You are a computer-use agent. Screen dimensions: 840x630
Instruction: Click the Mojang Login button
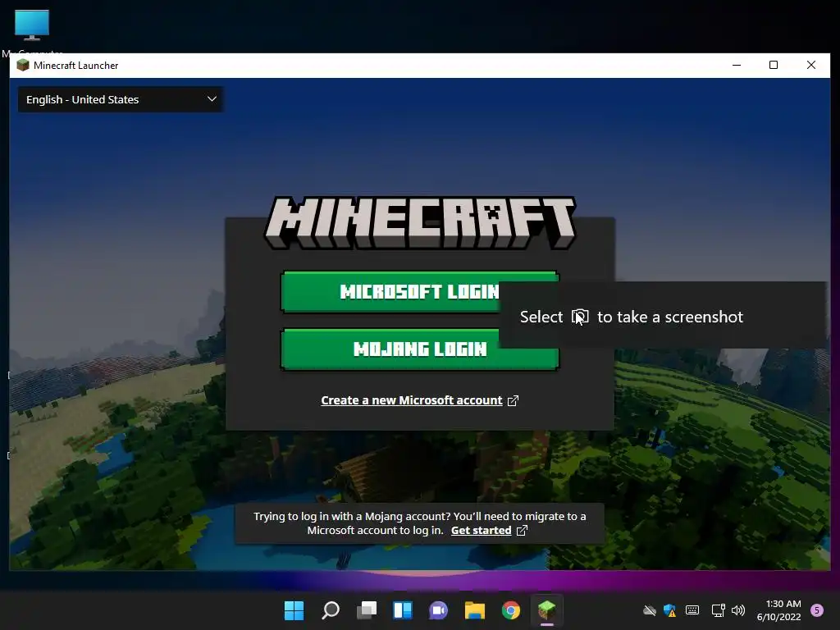(x=419, y=349)
